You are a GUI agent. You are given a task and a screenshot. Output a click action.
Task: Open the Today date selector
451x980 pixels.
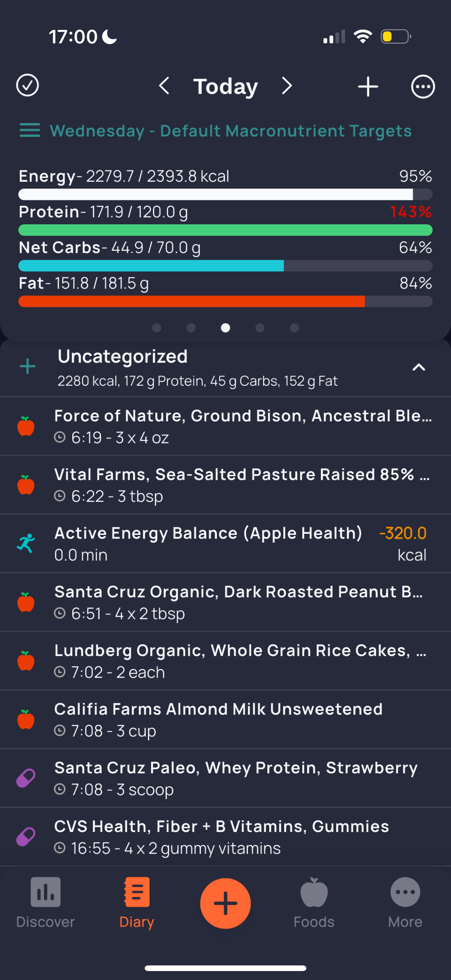point(225,86)
